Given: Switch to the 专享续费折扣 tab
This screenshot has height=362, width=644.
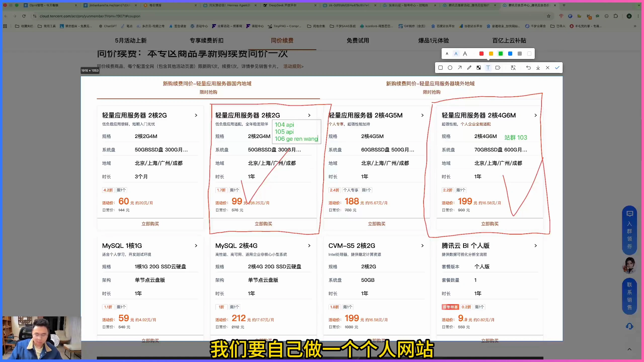Looking at the screenshot, I should (x=207, y=40).
